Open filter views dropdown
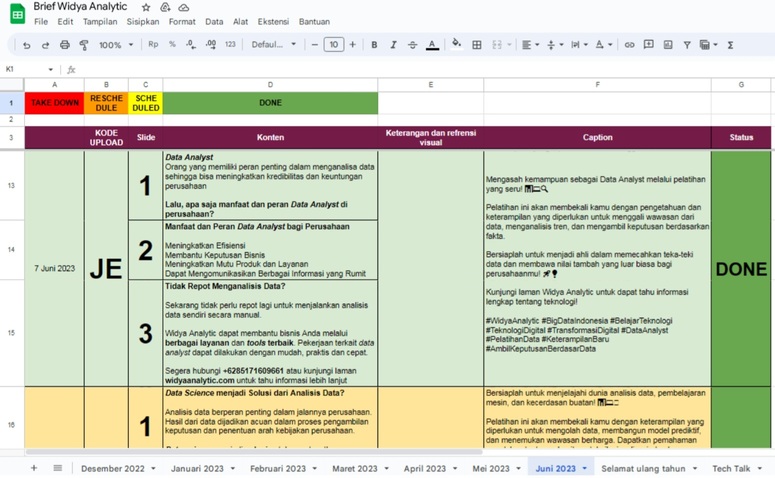The height and width of the screenshot is (478, 775). point(708,45)
